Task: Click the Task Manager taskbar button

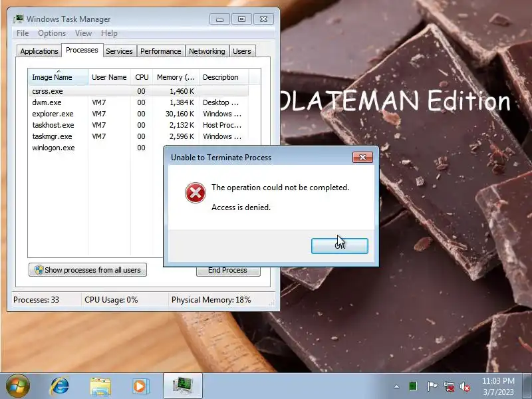Action: click(183, 386)
